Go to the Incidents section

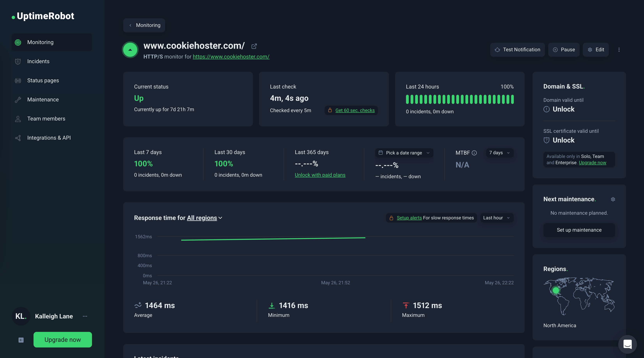click(x=52, y=61)
